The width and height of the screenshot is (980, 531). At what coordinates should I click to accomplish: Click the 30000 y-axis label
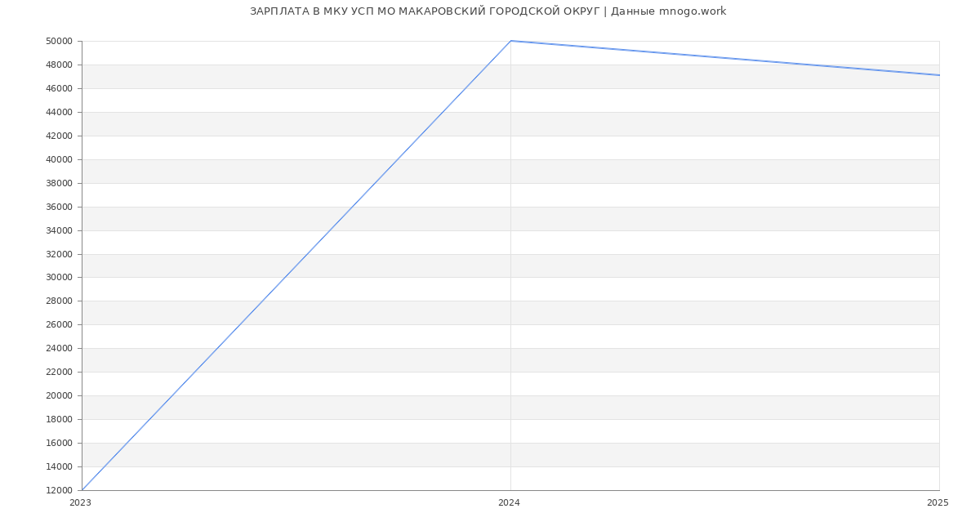(x=59, y=278)
